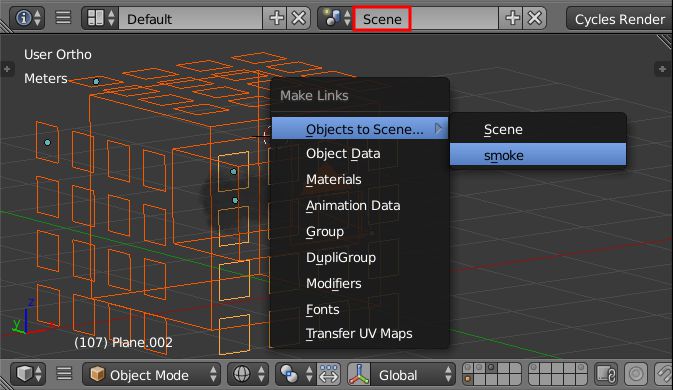Collapse the Info header menus with hamburger icon
The image size is (673, 390).
click(63, 18)
